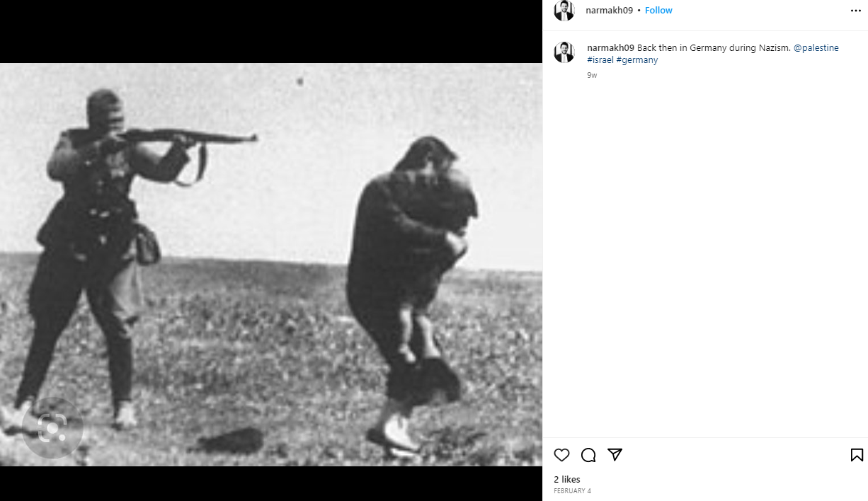This screenshot has height=501, width=868.
Task: Open the three-dot more options menu
Action: click(855, 11)
